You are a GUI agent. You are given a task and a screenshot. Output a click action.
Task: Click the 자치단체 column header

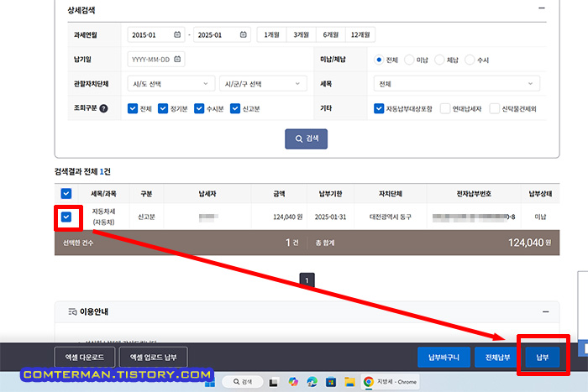(391, 193)
